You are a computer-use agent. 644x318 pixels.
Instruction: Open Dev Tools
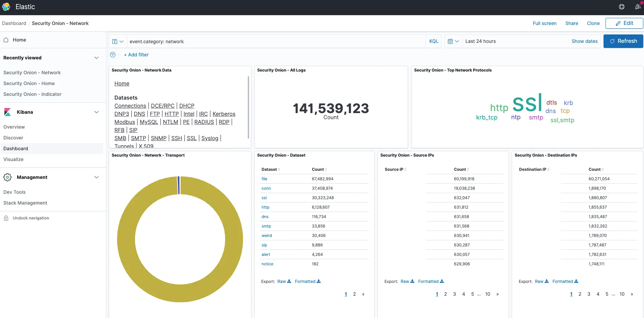tap(15, 192)
